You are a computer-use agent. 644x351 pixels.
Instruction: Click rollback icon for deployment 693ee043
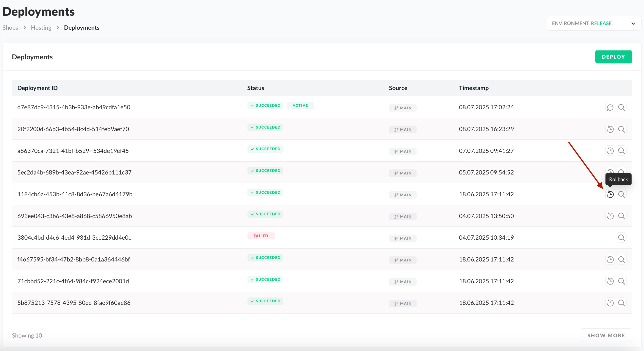click(x=610, y=216)
